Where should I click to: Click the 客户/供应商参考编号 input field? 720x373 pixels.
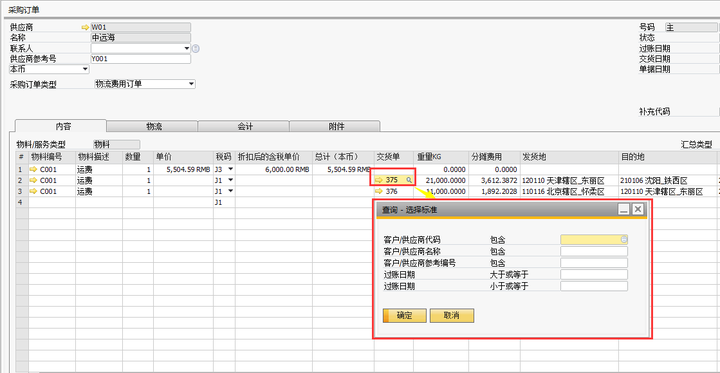click(594, 263)
